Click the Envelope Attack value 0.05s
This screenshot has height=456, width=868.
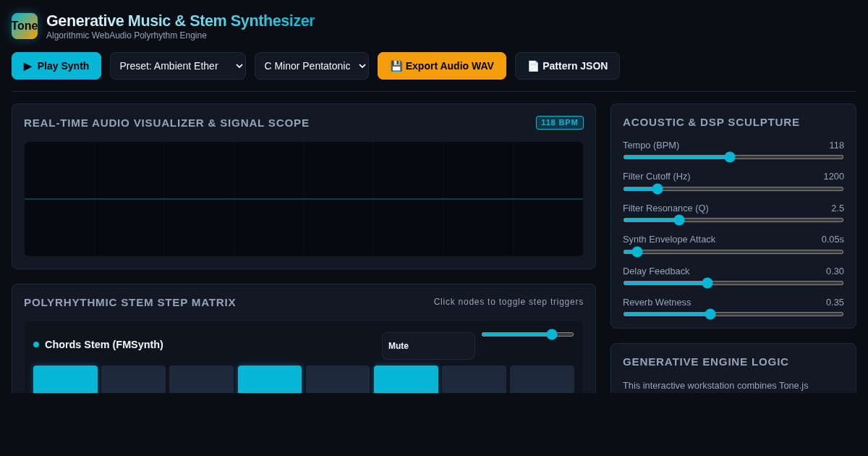[833, 239]
